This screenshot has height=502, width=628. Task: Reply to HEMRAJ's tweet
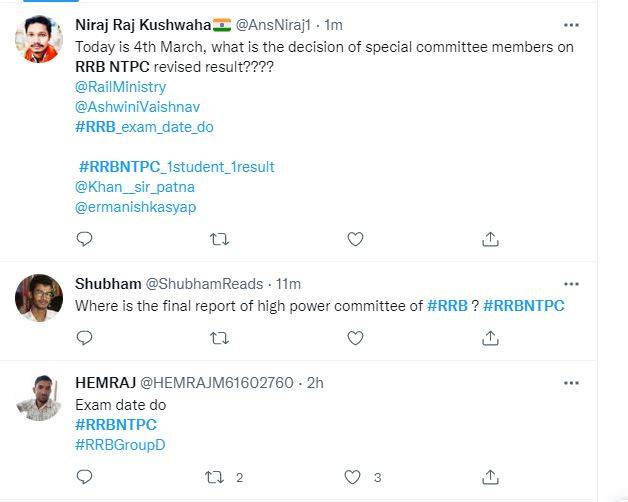tap(85, 478)
